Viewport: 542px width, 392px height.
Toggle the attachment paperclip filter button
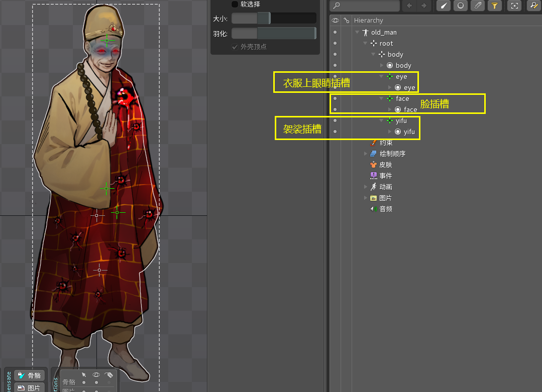tap(478, 6)
